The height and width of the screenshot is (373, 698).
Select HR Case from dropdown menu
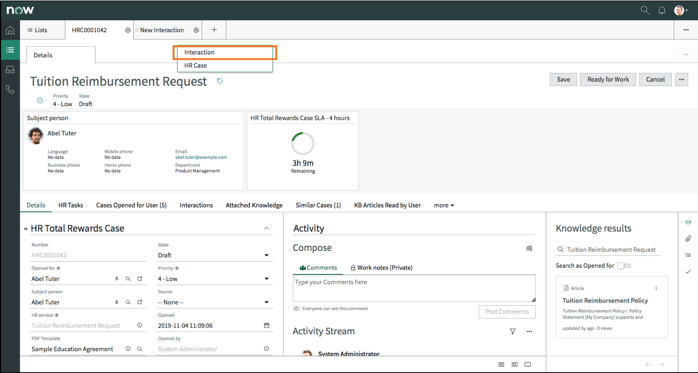tap(225, 65)
